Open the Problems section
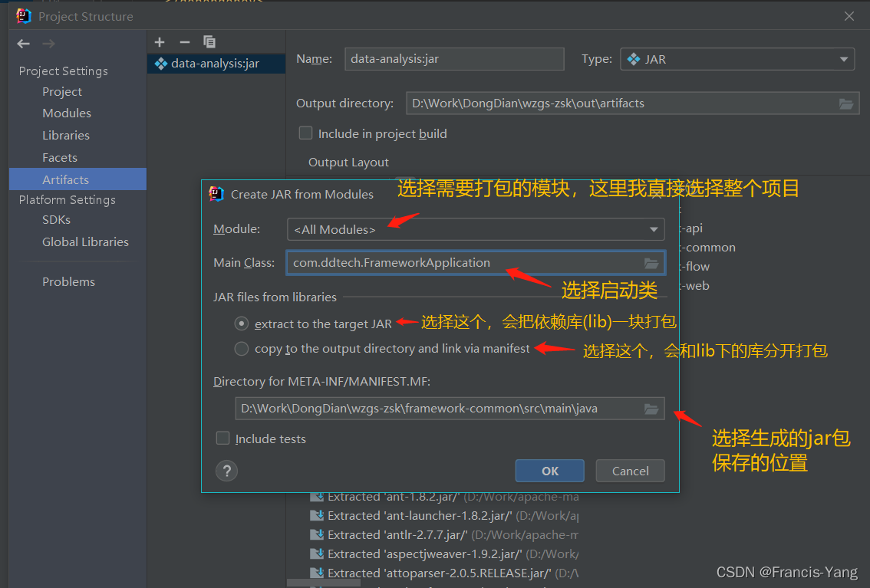 tap(69, 281)
